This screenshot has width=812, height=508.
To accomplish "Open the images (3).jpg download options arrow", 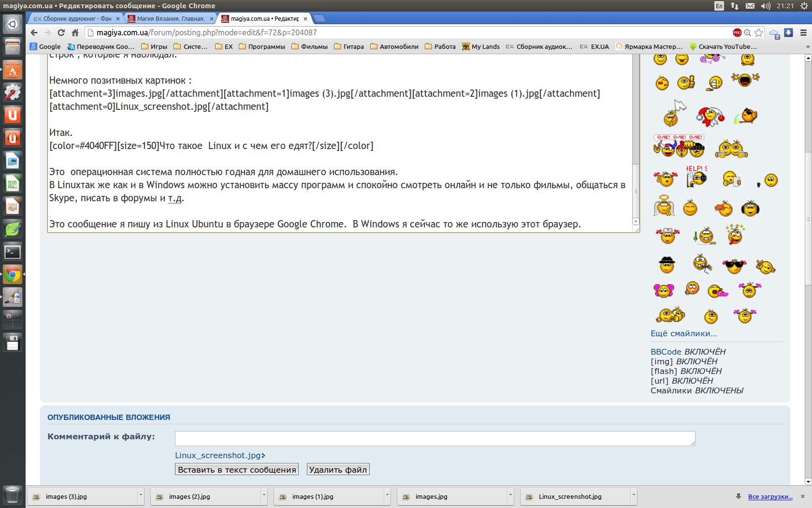I will click(141, 496).
